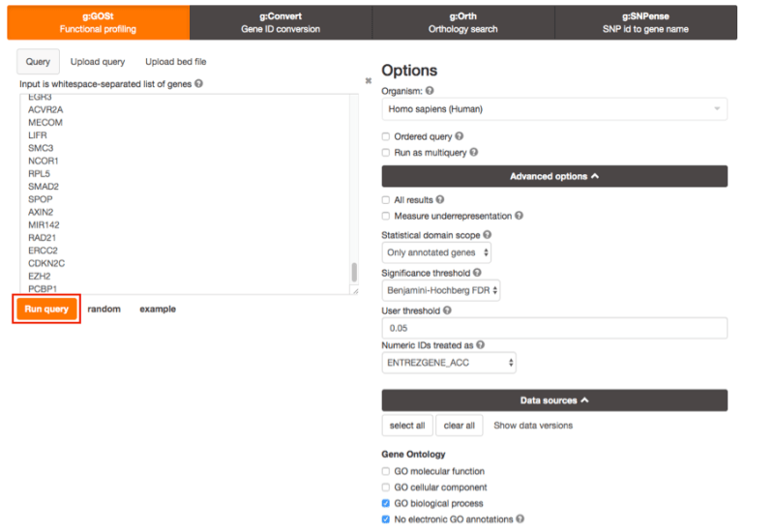Open help icon for User threshold
Screen dimensions: 774x532
pos(447,310)
